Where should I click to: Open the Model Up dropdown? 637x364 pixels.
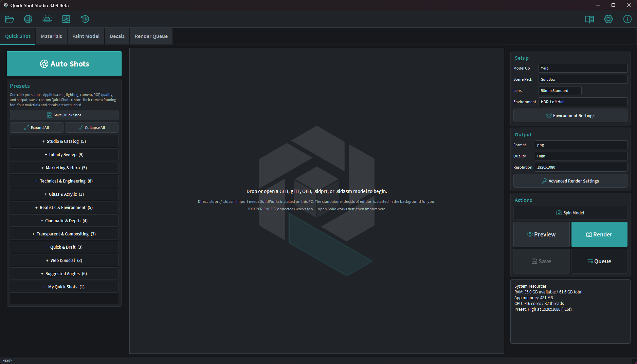pos(583,68)
